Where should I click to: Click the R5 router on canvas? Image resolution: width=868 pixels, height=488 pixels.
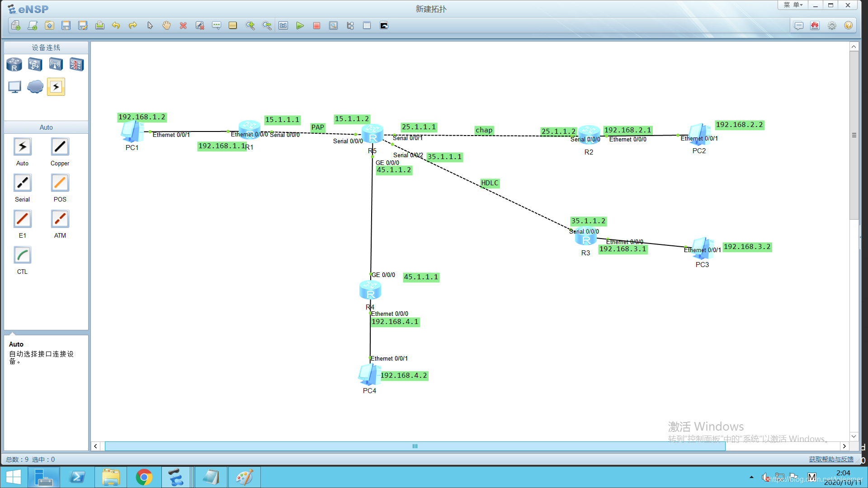(x=373, y=135)
